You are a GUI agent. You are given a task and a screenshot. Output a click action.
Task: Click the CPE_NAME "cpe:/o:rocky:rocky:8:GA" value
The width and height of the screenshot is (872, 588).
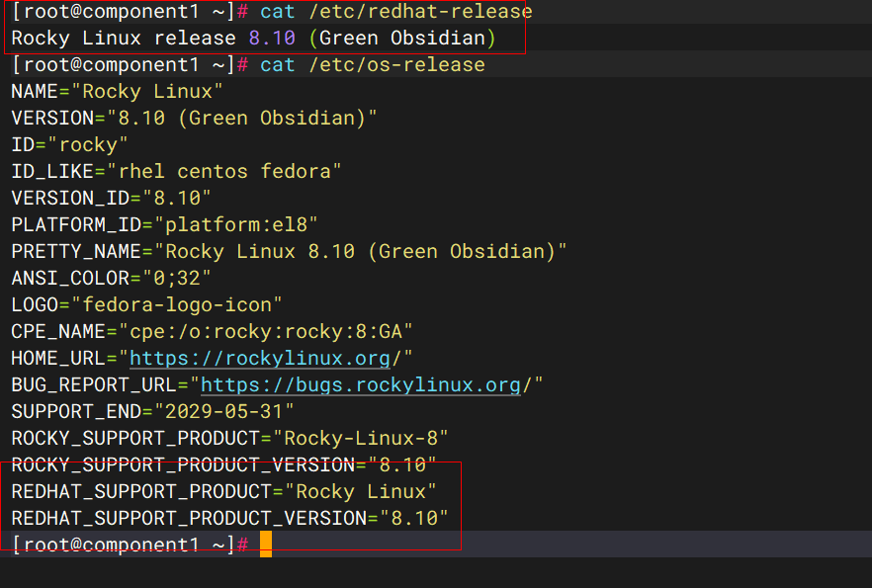(266, 331)
